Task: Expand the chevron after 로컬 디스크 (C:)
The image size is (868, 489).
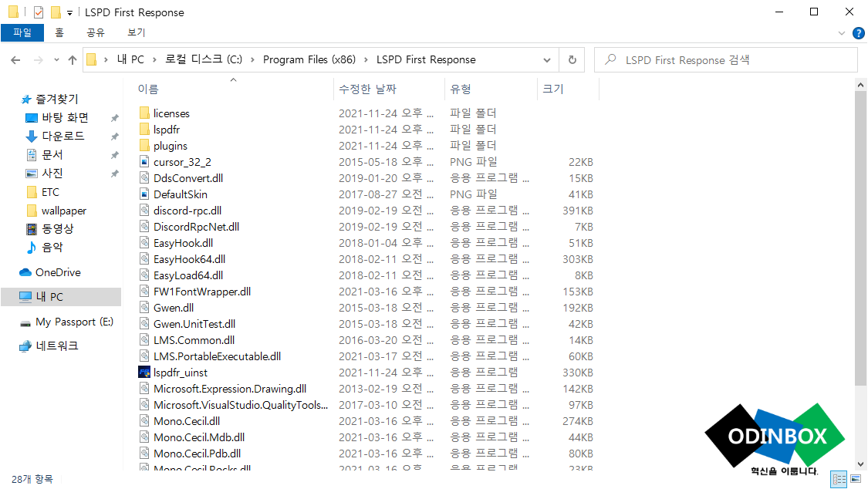Action: point(252,59)
